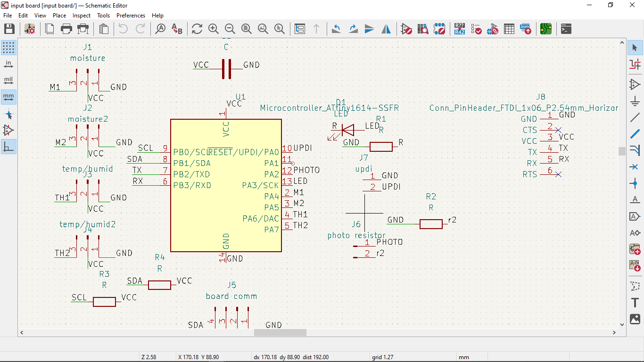Choose the Add Symbol tool
This screenshot has width=644, height=362.
(x=635, y=84)
